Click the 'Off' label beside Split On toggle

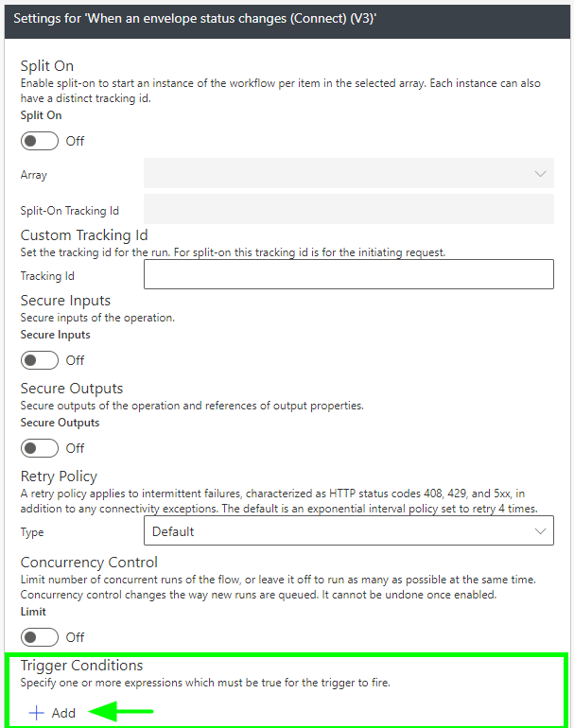tap(75, 141)
